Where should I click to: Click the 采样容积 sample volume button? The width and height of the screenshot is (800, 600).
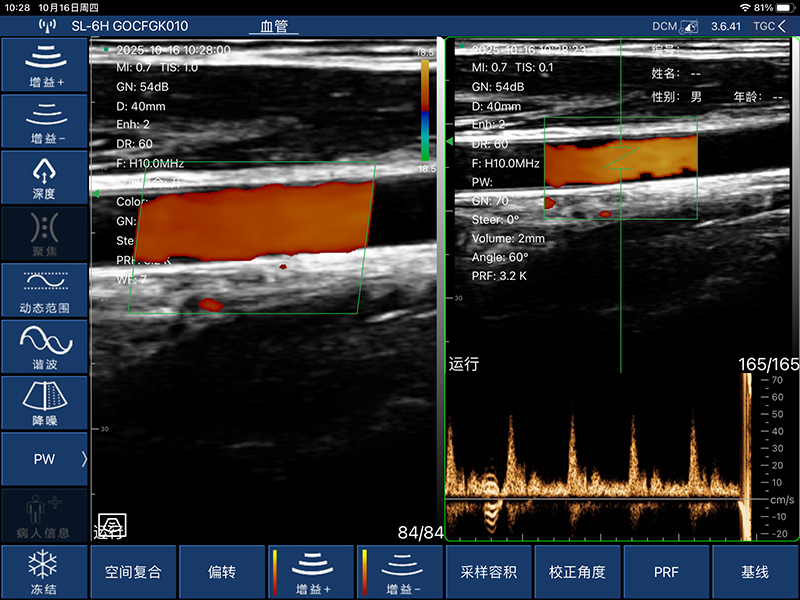coord(488,572)
